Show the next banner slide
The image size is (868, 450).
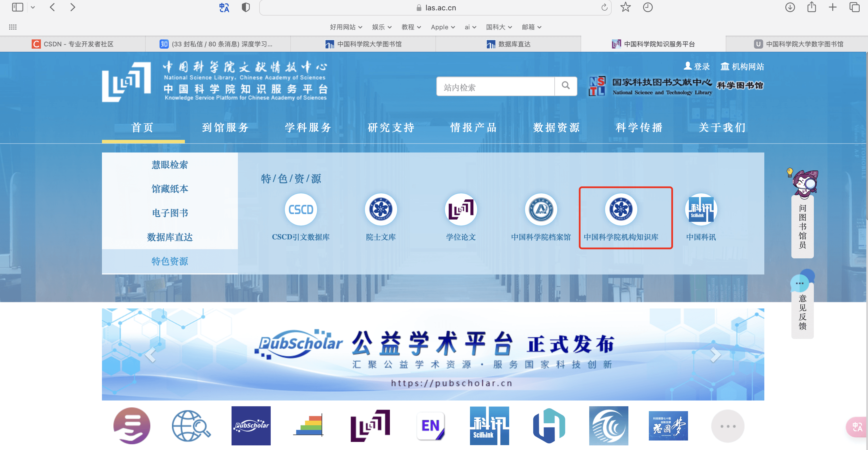tap(715, 354)
